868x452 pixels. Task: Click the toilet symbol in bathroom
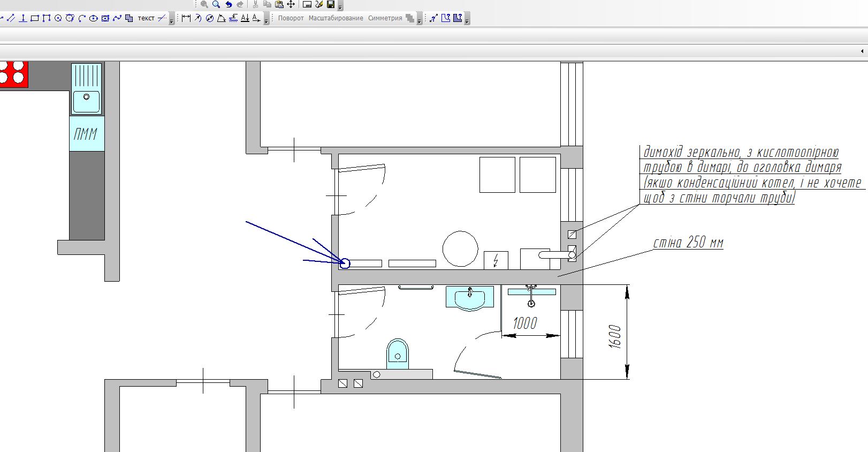[397, 353]
